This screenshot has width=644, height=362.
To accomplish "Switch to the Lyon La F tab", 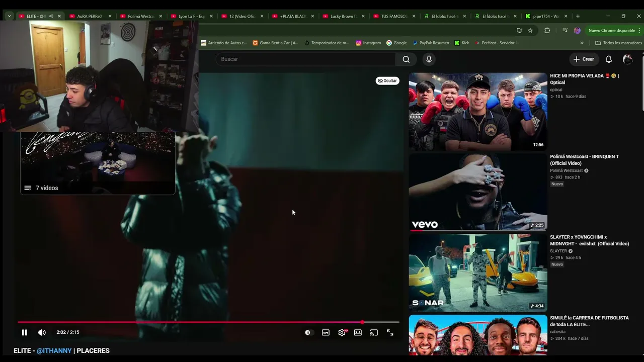I will (x=191, y=16).
